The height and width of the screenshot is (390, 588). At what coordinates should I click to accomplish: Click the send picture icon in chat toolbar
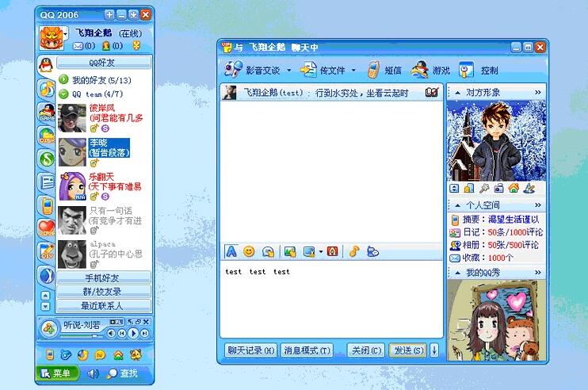290,251
